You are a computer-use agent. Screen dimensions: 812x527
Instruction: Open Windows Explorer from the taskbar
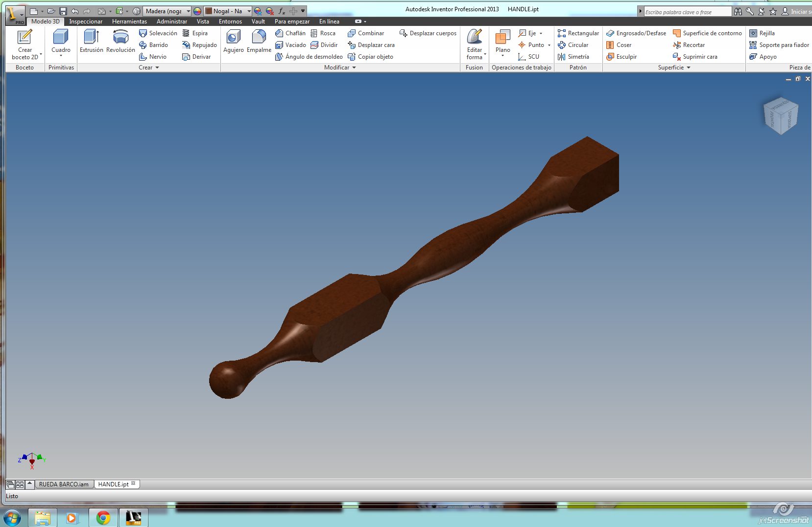point(43,518)
